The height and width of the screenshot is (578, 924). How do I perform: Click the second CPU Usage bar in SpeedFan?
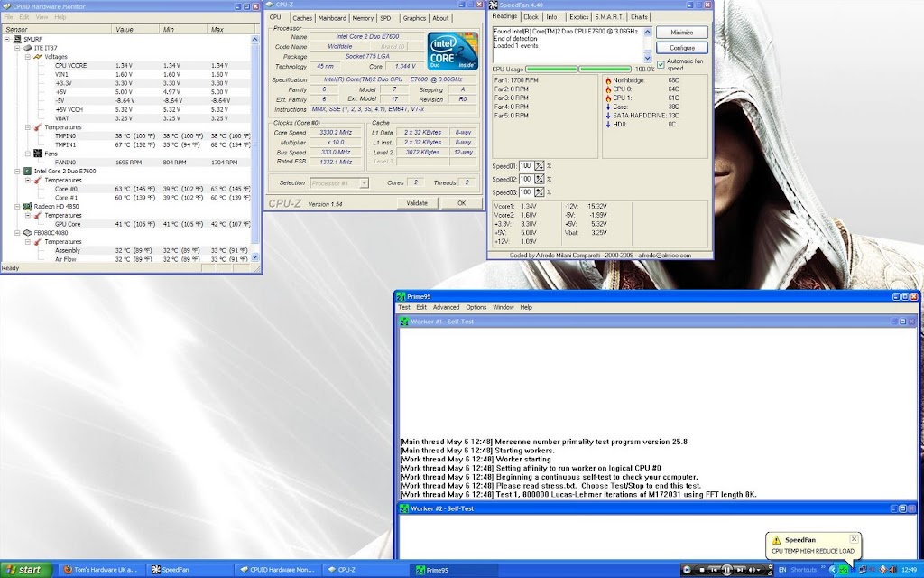[x=605, y=70]
